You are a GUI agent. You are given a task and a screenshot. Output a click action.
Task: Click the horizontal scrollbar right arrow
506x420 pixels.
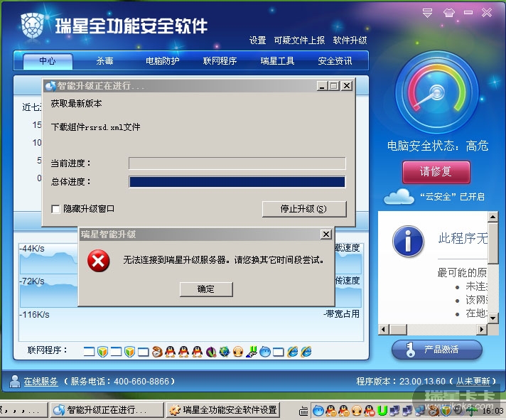481,329
